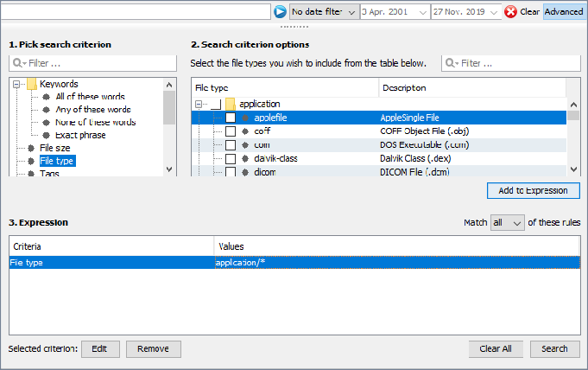Click the bullet icon beside File size
Screen dimensions: 588x370
point(31,148)
